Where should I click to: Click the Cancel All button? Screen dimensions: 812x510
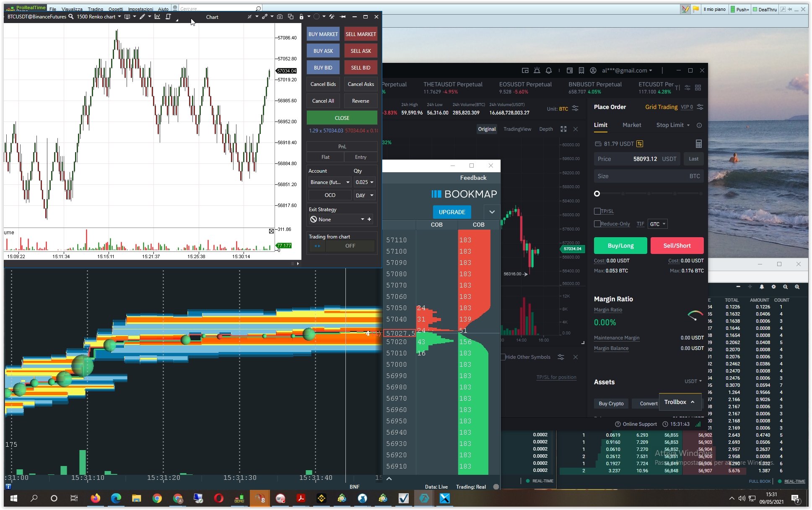(x=323, y=101)
